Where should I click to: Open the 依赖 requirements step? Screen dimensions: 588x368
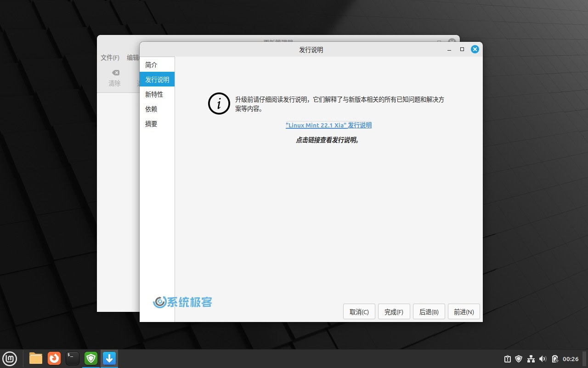coord(157,109)
